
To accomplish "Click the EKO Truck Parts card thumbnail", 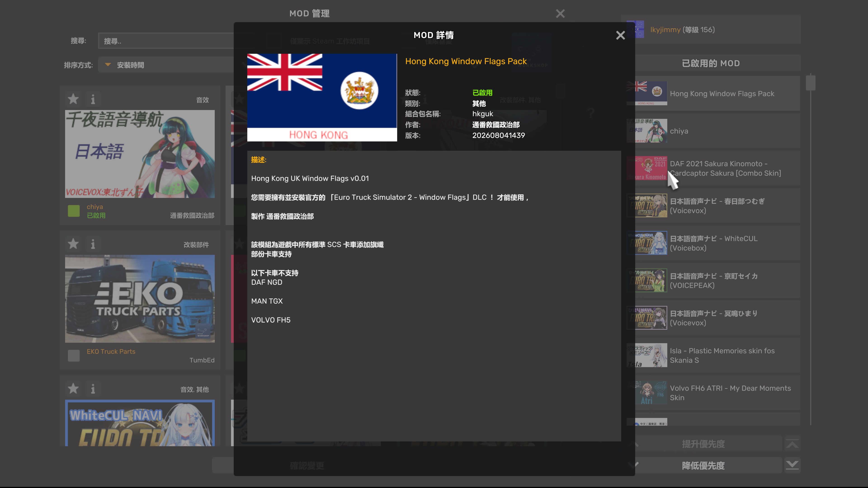I will 140,299.
